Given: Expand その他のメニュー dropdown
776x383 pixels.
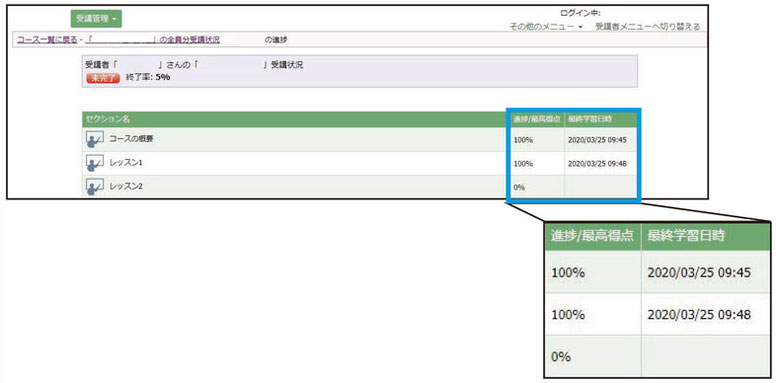Looking at the screenshot, I should [546, 27].
